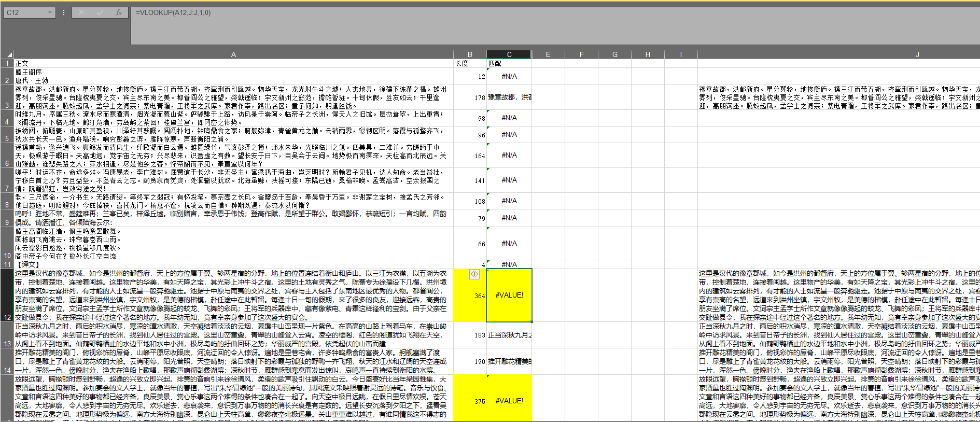Click cell A2 with 滕王阁序 唐代 王勃
This screenshot has width=980, height=422.
(233, 76)
